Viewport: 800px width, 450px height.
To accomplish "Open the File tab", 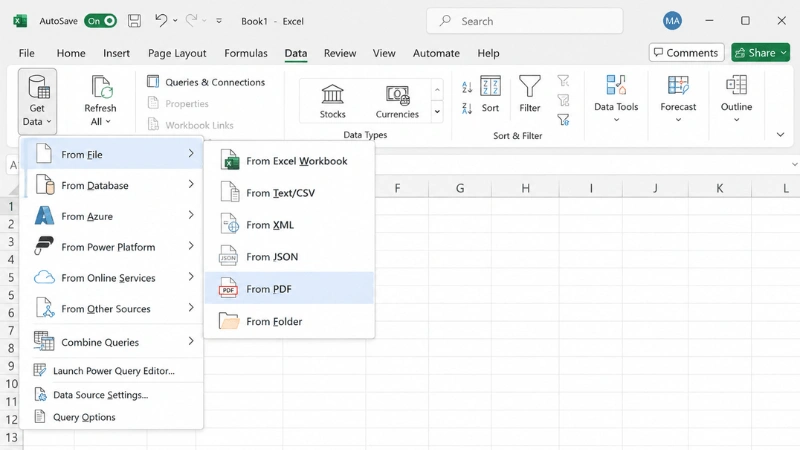I will click(27, 53).
